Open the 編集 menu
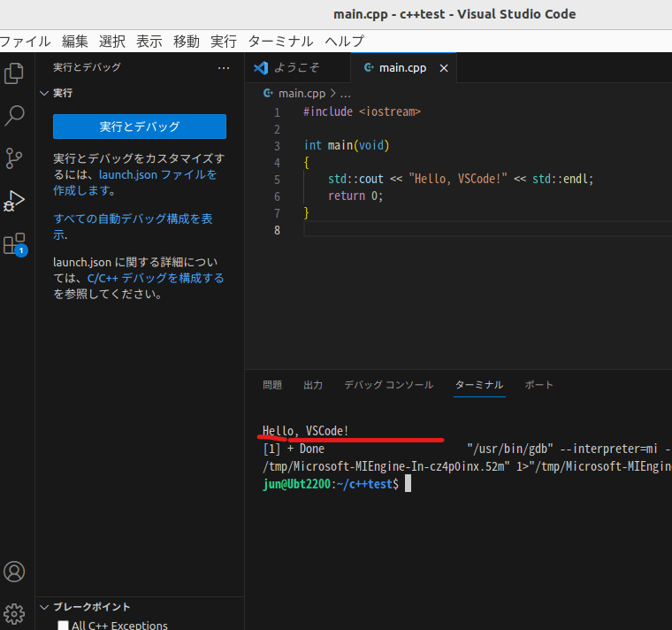The height and width of the screenshot is (630, 672). (75, 42)
